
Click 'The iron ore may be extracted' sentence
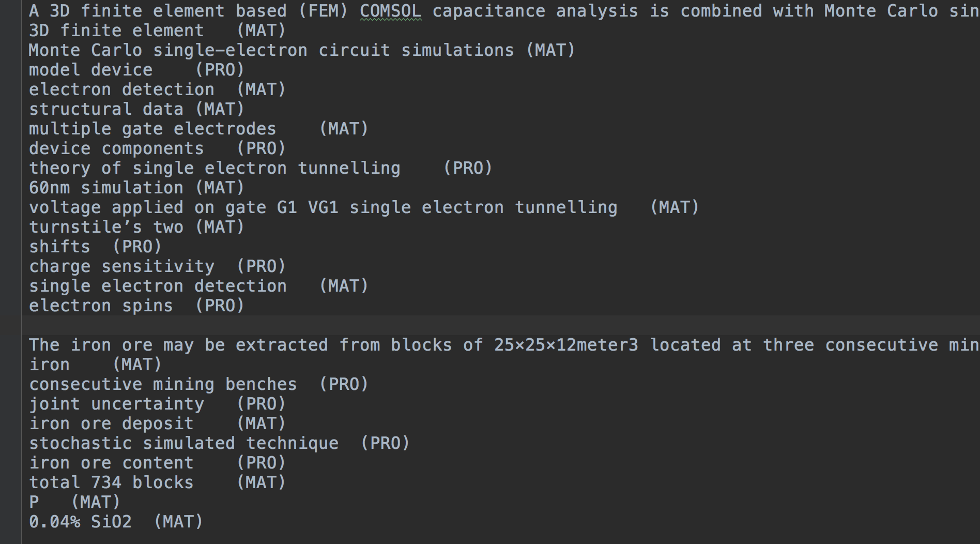pos(504,345)
